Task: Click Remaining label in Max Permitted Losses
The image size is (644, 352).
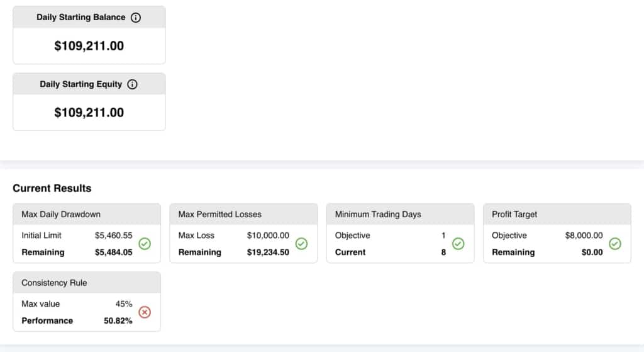Action: click(x=199, y=252)
